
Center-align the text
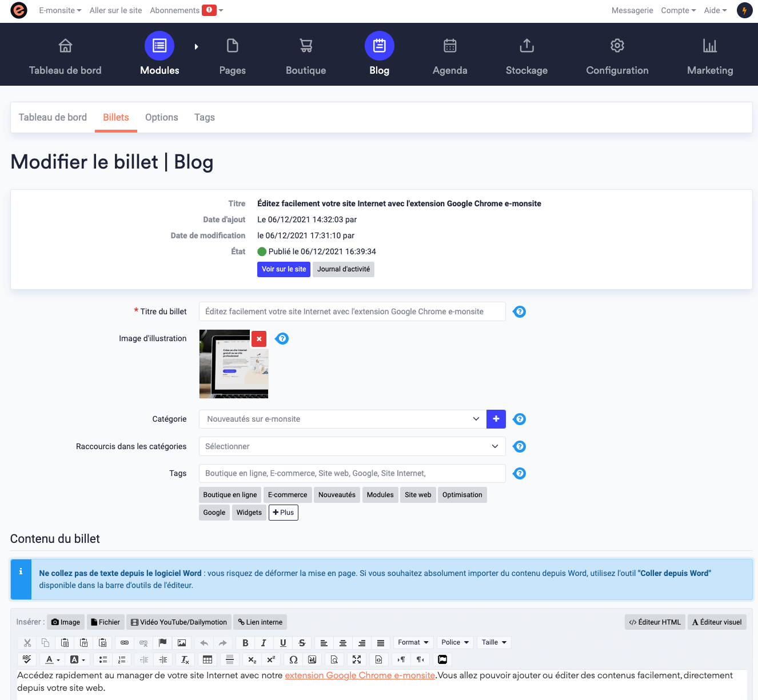pos(342,643)
